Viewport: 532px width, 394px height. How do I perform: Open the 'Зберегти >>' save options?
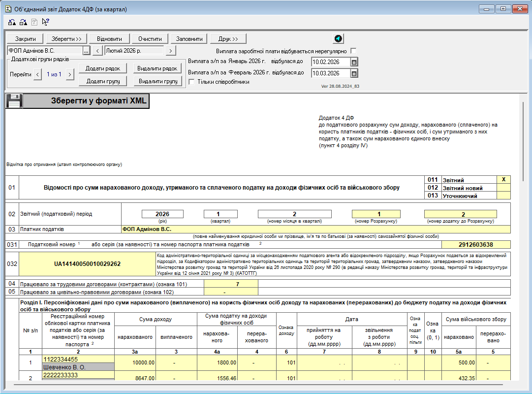[x=66, y=39]
